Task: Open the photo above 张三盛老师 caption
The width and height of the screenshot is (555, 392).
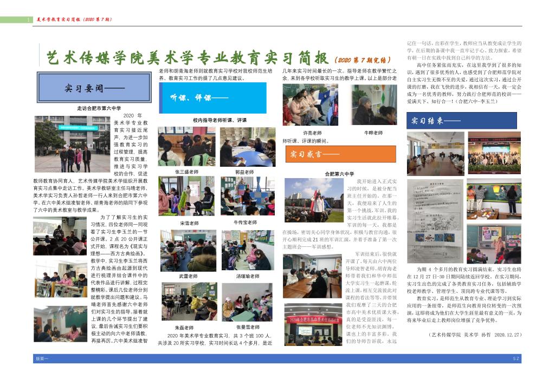Action: coord(186,147)
